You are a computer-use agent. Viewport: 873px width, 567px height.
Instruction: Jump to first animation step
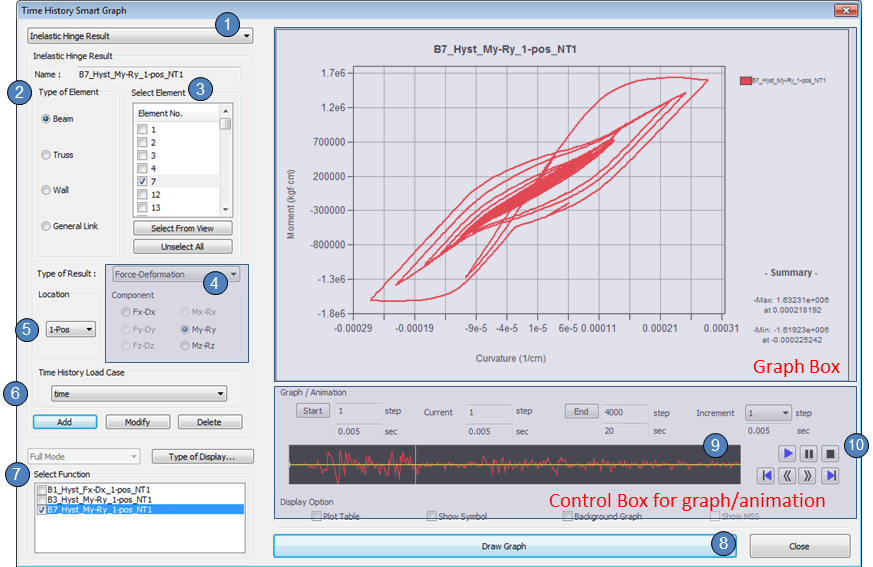point(765,475)
